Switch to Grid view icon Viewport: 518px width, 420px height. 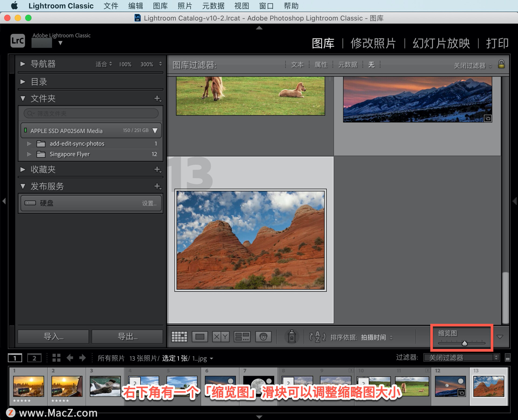(x=179, y=337)
